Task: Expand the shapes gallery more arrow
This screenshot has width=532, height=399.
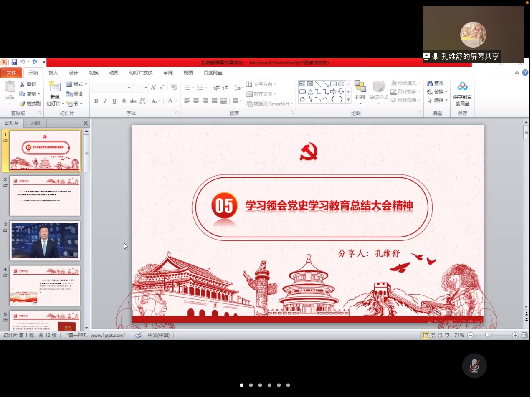Action: click(348, 100)
